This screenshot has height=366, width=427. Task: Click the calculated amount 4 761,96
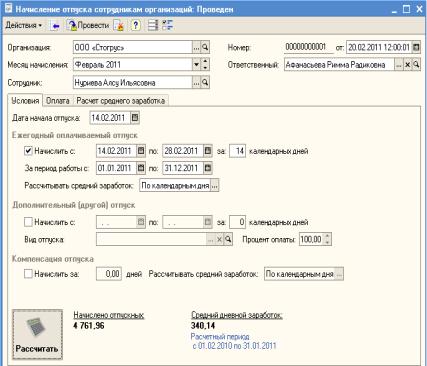point(89,325)
